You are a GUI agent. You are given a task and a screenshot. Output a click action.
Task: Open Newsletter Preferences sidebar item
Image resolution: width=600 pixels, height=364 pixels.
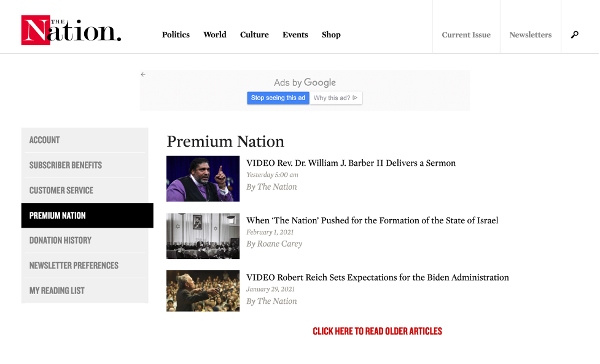tap(85, 265)
